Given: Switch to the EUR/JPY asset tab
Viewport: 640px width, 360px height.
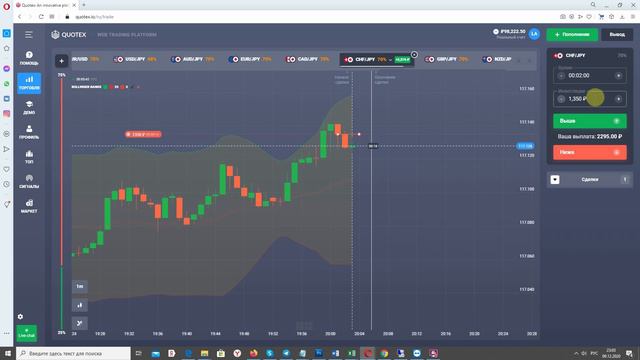Looking at the screenshot, I should [250, 59].
